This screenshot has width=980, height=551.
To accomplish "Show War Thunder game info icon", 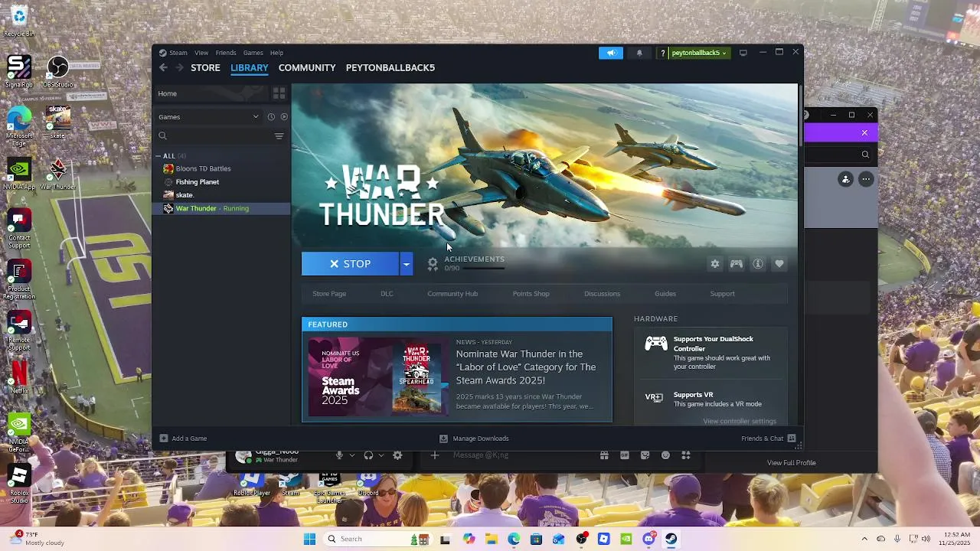I will 758,264.
